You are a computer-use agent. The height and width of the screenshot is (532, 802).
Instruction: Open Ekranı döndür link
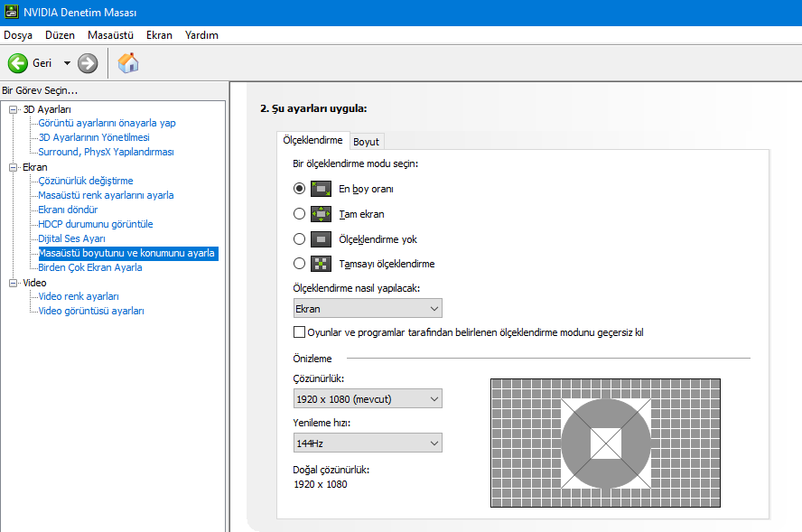(68, 210)
